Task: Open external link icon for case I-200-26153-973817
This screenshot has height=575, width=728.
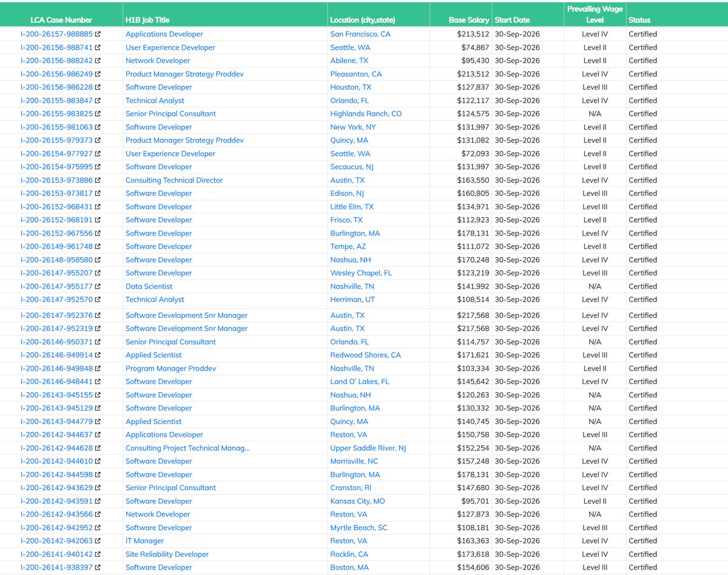Action: [98, 193]
